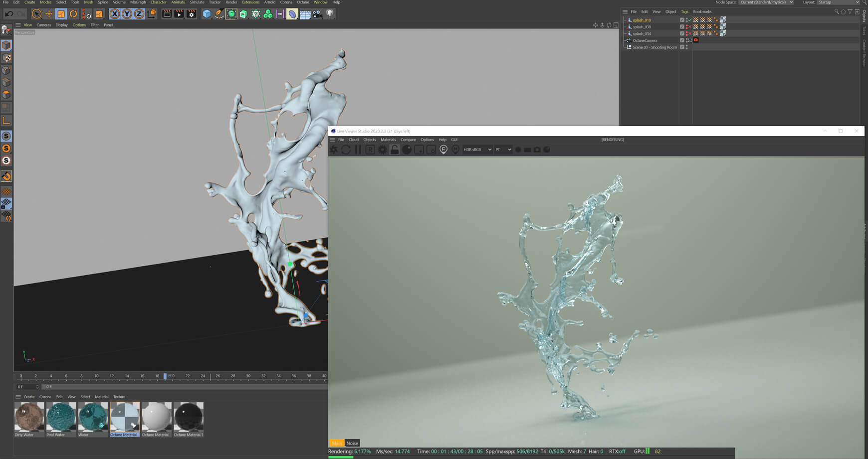Toggle Live Viewer lock resolution padlock
Image resolution: width=868 pixels, height=459 pixels.
click(x=395, y=150)
